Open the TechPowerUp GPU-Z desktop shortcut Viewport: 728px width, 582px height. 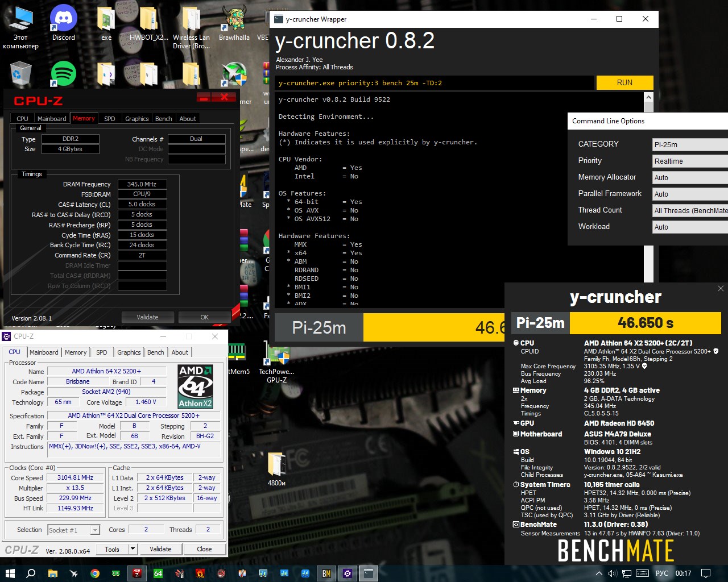[x=276, y=361]
